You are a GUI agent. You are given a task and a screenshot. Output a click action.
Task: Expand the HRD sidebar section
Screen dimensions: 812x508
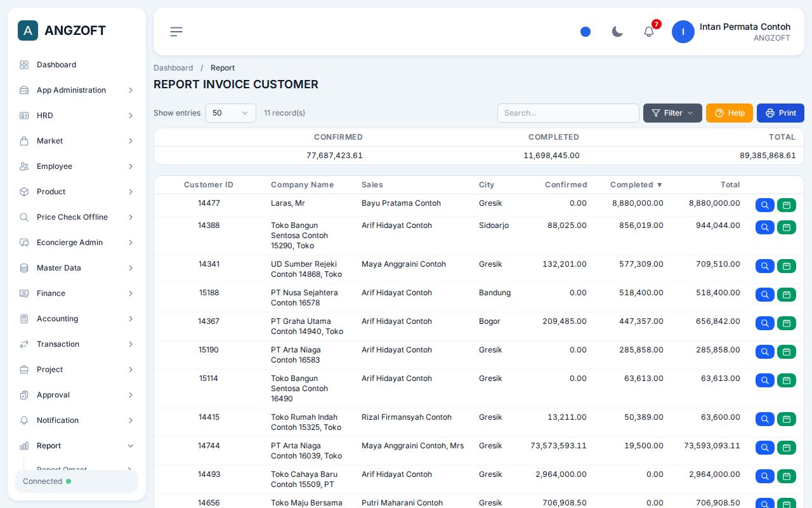(x=77, y=116)
